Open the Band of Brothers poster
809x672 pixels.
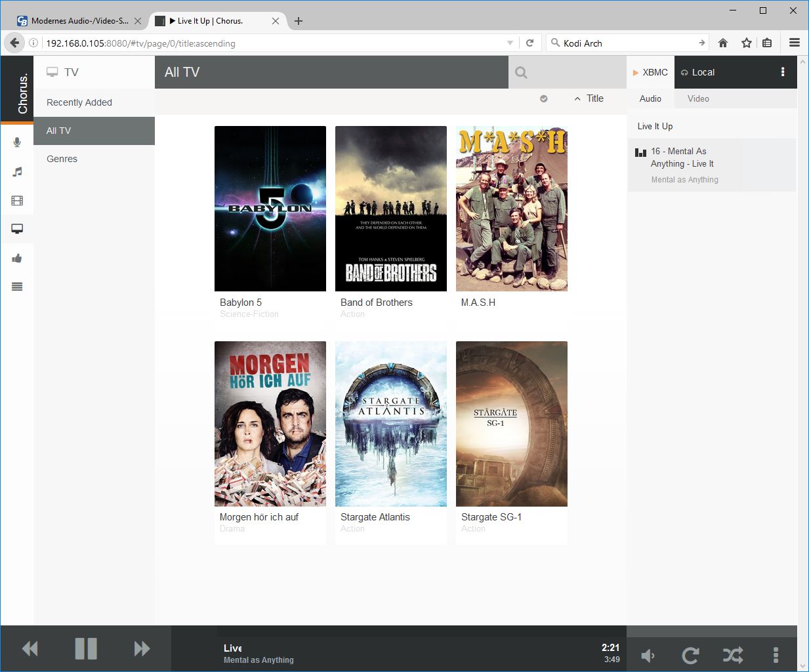click(x=391, y=209)
